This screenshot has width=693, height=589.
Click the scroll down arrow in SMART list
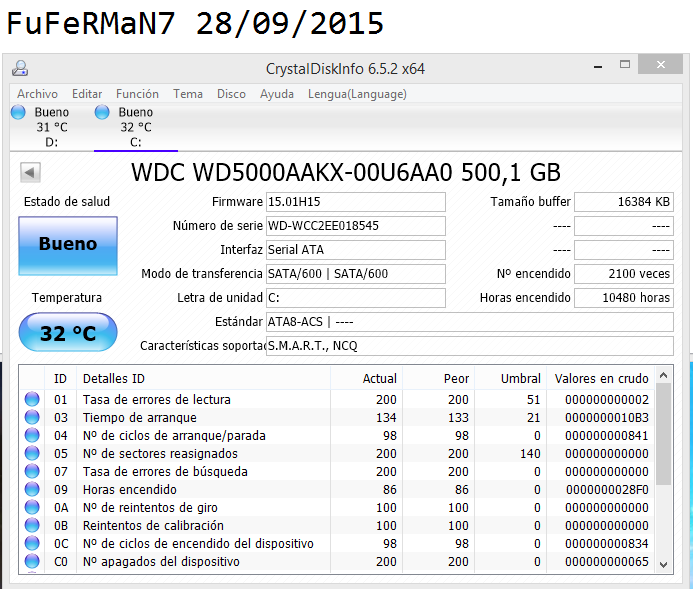tap(665, 565)
